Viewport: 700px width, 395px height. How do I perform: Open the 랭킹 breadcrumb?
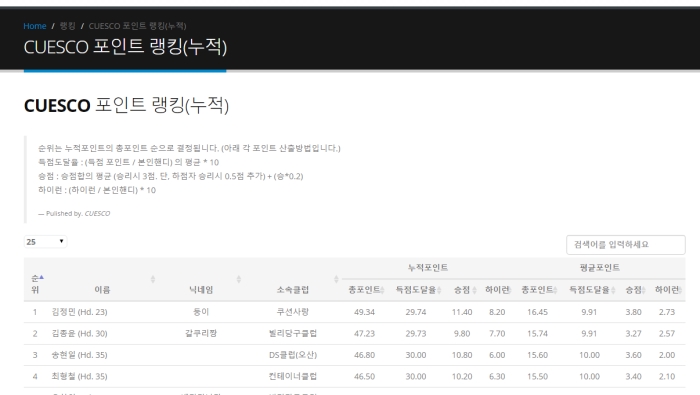click(67, 26)
